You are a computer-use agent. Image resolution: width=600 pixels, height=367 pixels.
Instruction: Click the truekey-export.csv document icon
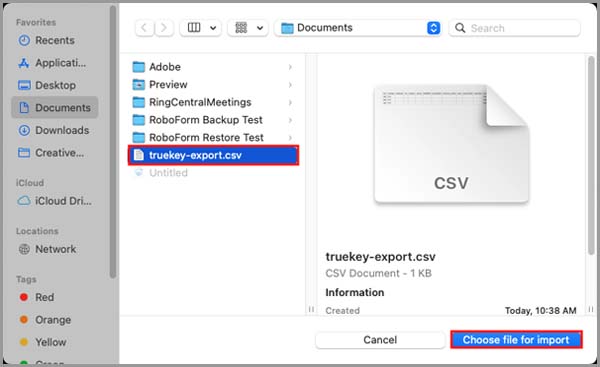[x=139, y=155]
